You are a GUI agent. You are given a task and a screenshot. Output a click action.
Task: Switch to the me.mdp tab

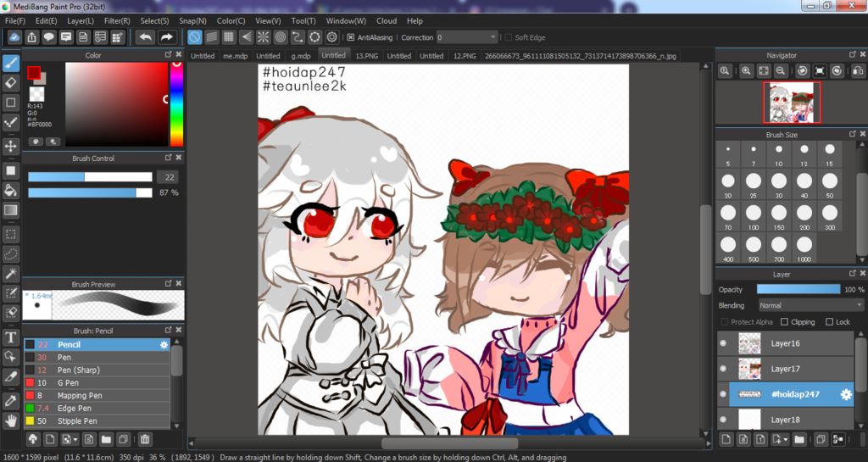pos(236,56)
